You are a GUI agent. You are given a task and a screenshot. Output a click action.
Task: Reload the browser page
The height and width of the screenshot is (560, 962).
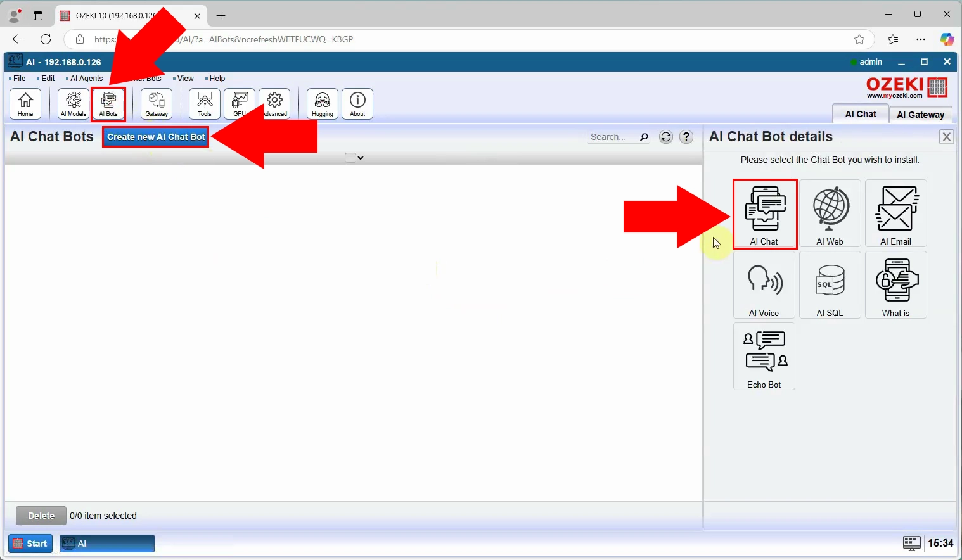(46, 39)
